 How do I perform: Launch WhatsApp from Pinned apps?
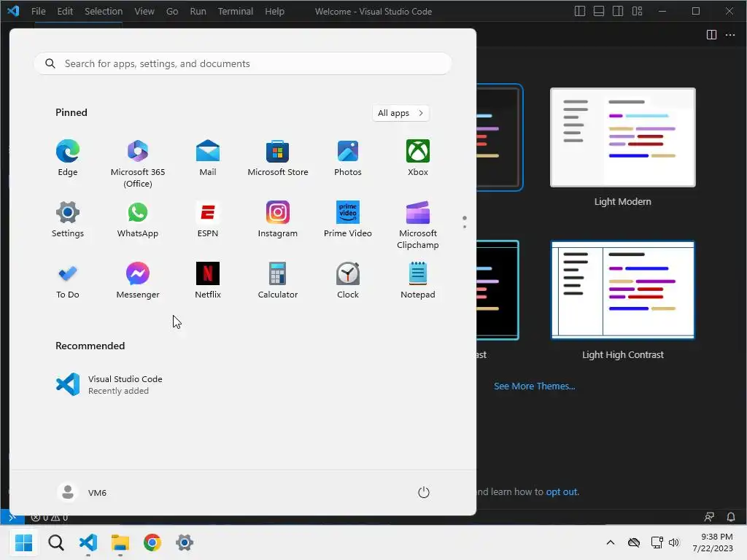pos(138,219)
